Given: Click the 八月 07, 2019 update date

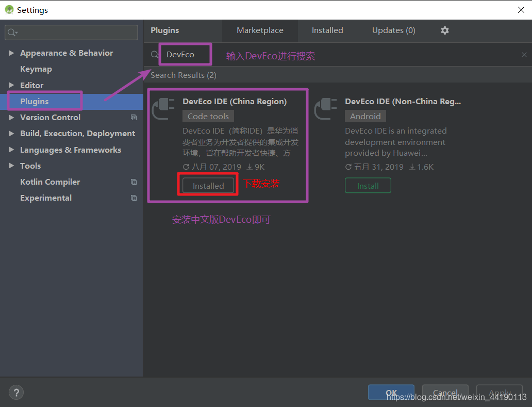Looking at the screenshot, I should (x=212, y=167).
